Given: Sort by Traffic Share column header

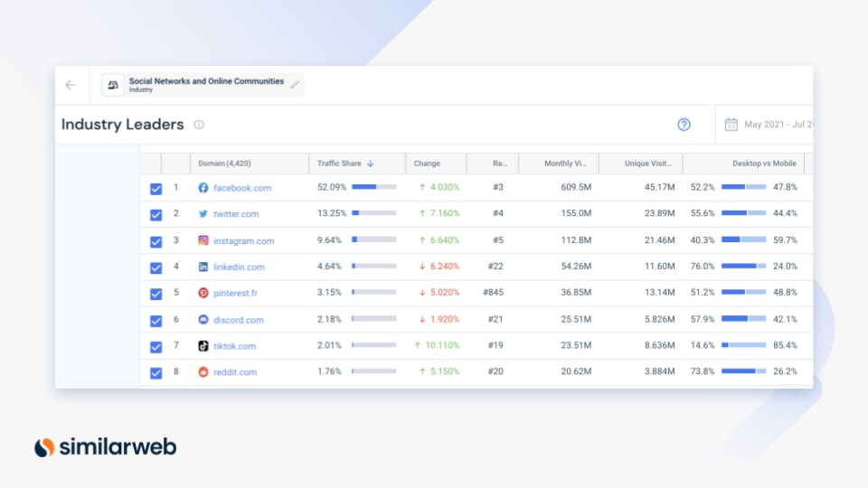Looking at the screenshot, I should click(x=357, y=164).
